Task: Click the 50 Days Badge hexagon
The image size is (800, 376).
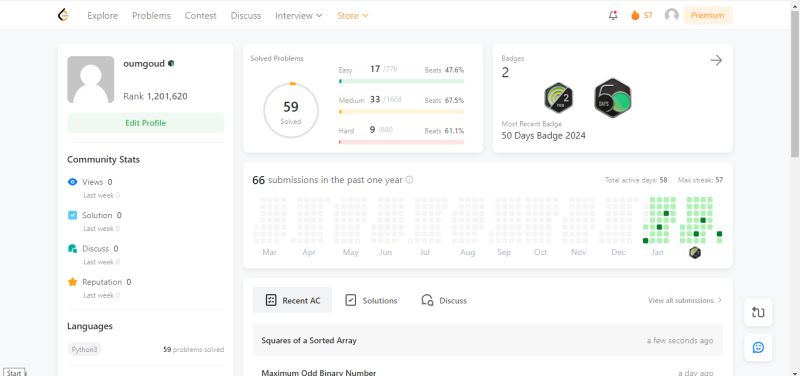Action: click(x=613, y=98)
